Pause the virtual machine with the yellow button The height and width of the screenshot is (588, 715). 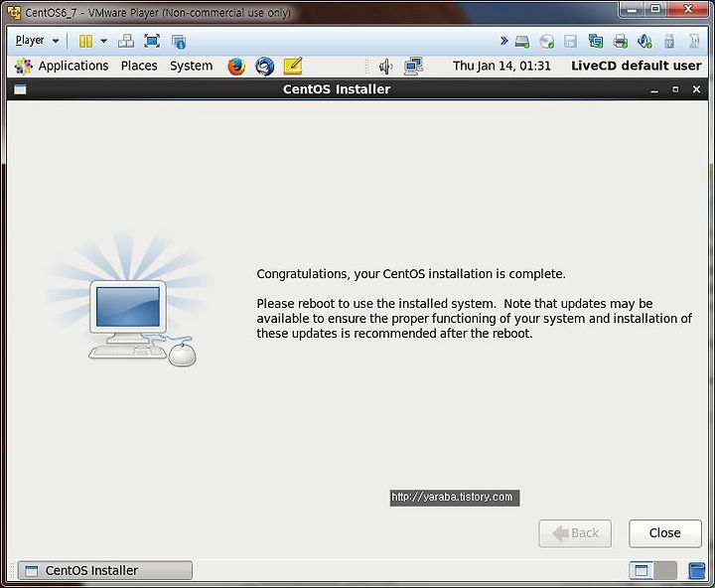(x=85, y=41)
